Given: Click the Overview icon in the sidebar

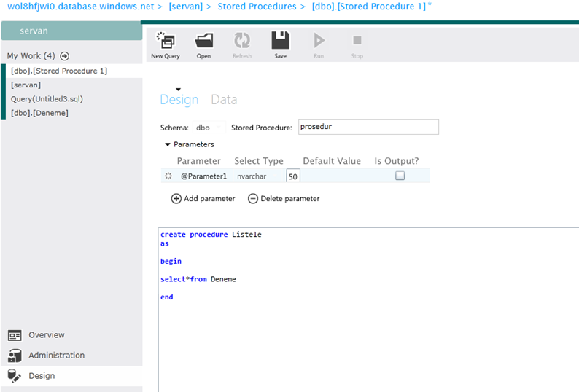Looking at the screenshot, I should [15, 335].
